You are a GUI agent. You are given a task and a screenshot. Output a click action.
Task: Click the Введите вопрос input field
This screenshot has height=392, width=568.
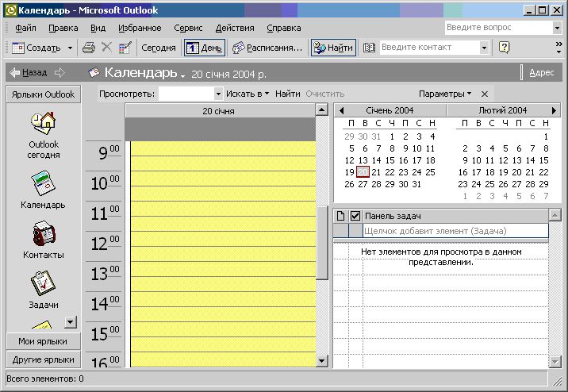[x=498, y=28]
